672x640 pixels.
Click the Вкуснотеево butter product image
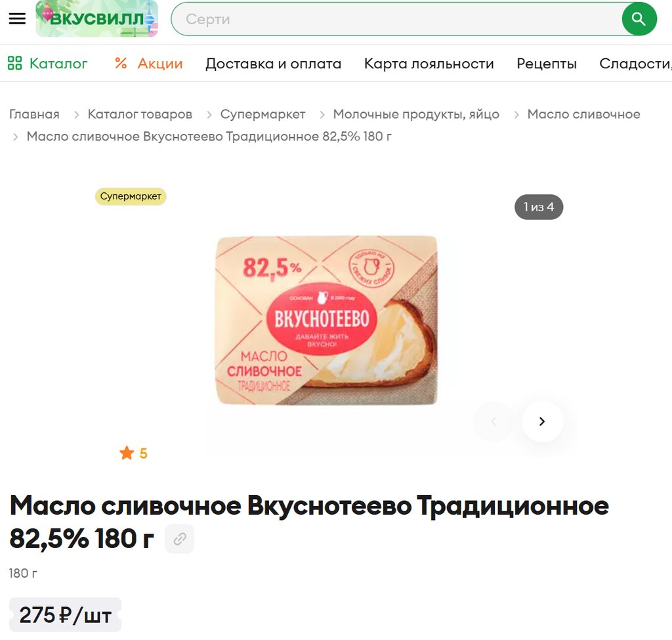pos(326,320)
